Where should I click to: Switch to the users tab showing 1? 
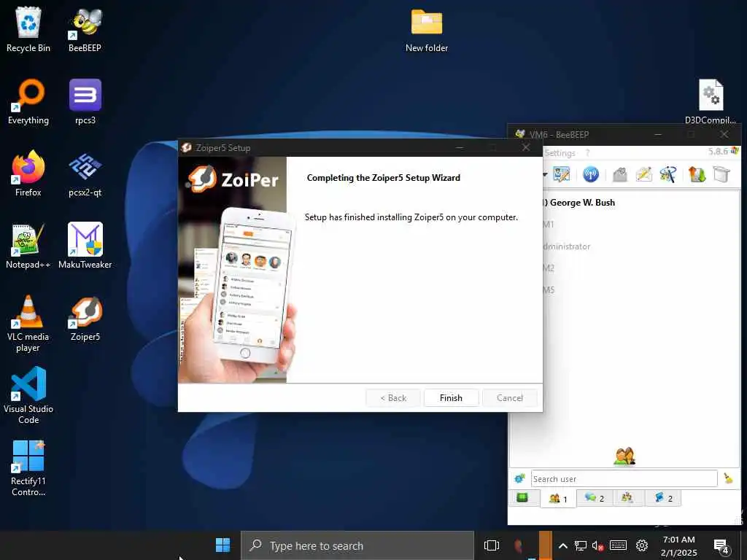(558, 499)
